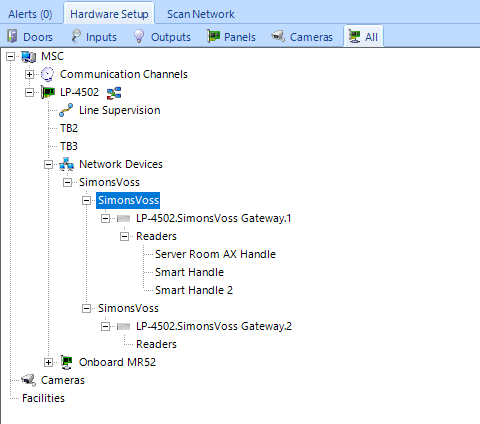Click the MSC computer icon
The image size is (480, 424).
[29, 56]
